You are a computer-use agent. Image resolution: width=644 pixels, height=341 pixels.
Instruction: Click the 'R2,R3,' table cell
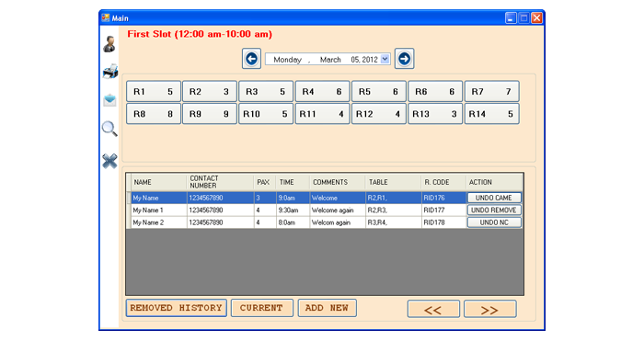pos(393,210)
